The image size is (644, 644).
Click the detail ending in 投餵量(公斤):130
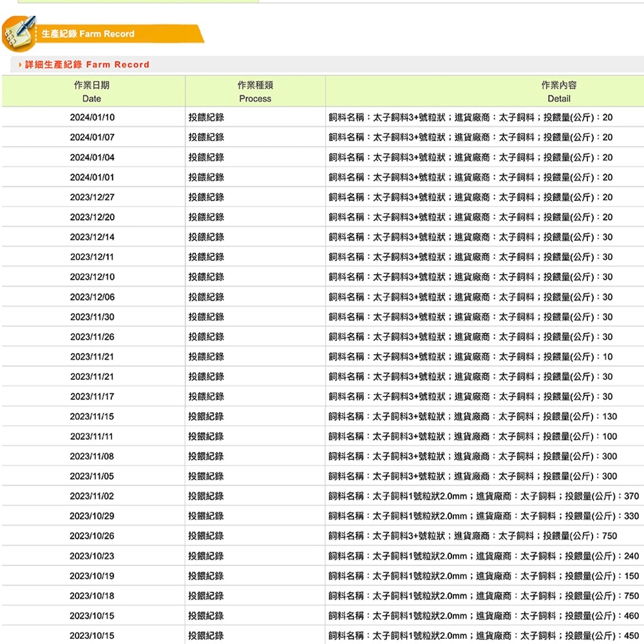click(473, 417)
